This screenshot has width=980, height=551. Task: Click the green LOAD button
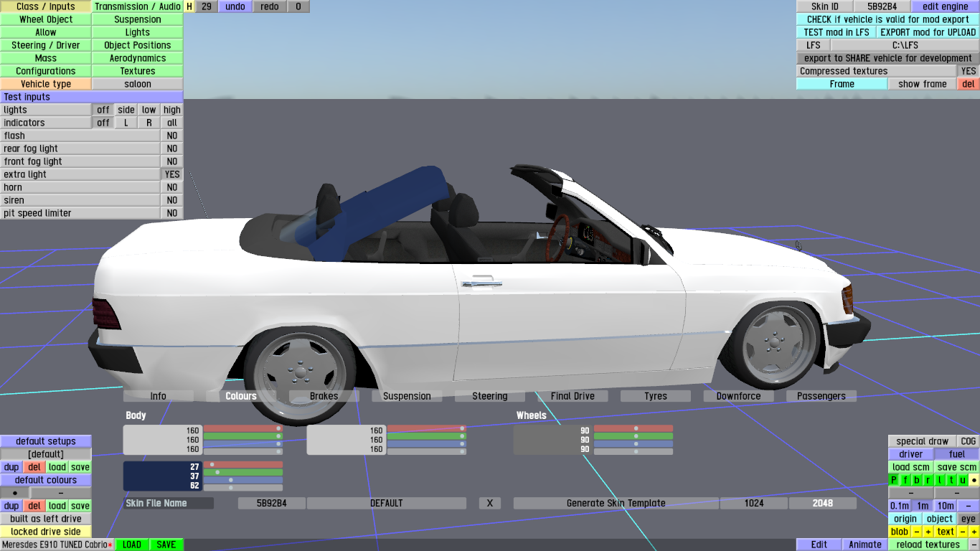pyautogui.click(x=132, y=545)
